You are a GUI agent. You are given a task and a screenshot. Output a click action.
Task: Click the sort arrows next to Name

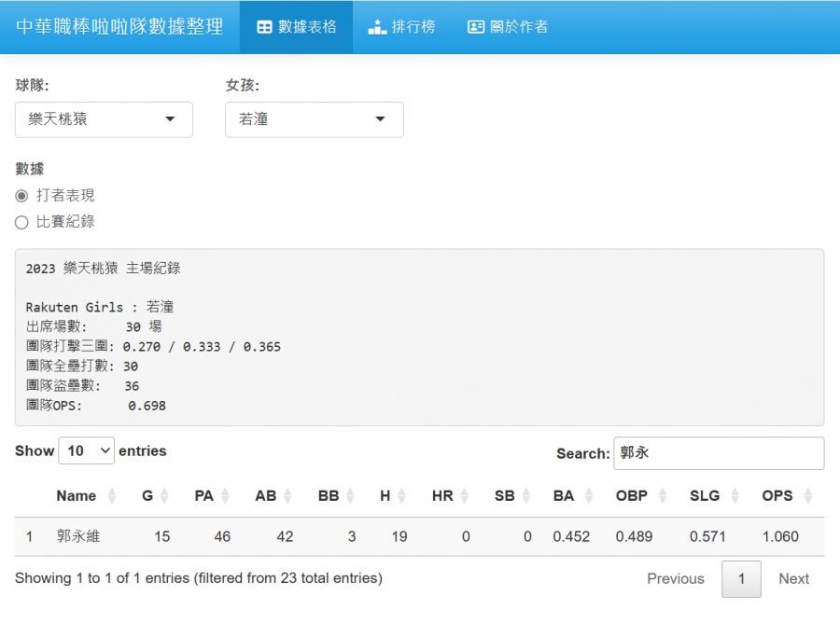[112, 496]
